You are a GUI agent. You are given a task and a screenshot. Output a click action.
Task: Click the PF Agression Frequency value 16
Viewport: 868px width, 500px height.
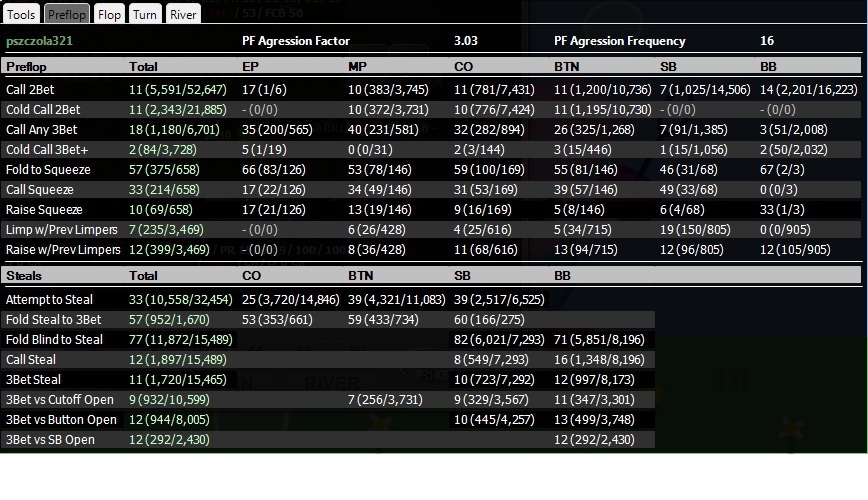(767, 41)
